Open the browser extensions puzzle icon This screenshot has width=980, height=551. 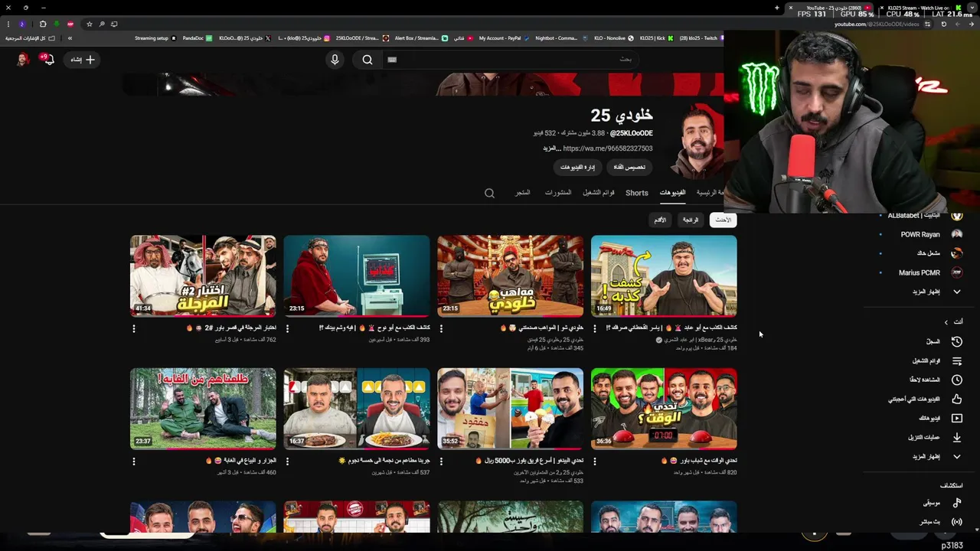click(x=43, y=24)
